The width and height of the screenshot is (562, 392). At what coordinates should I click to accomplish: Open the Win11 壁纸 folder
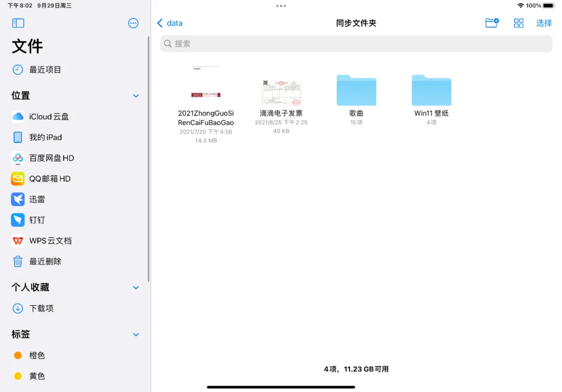tap(431, 90)
